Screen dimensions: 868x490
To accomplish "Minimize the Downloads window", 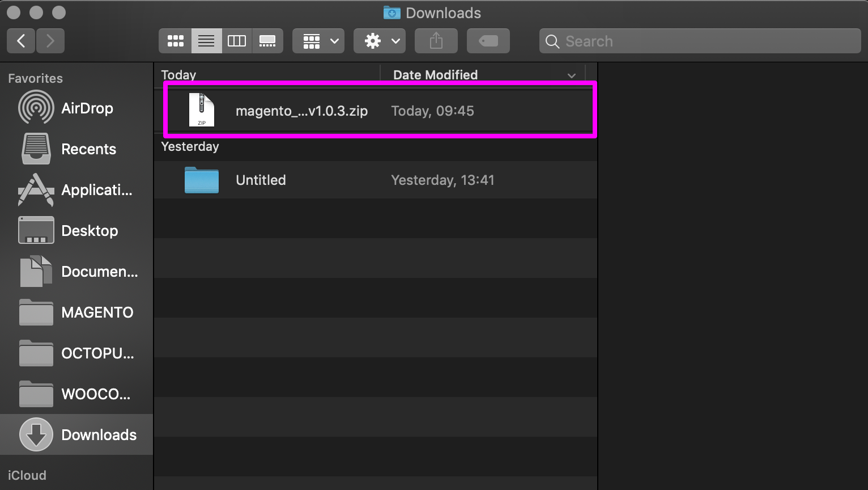I will pyautogui.click(x=36, y=12).
